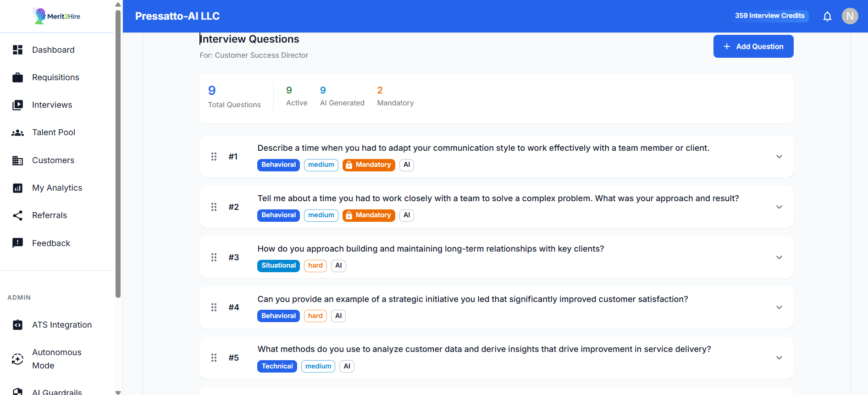
Task: Open the Talent Pool icon
Action: [17, 132]
